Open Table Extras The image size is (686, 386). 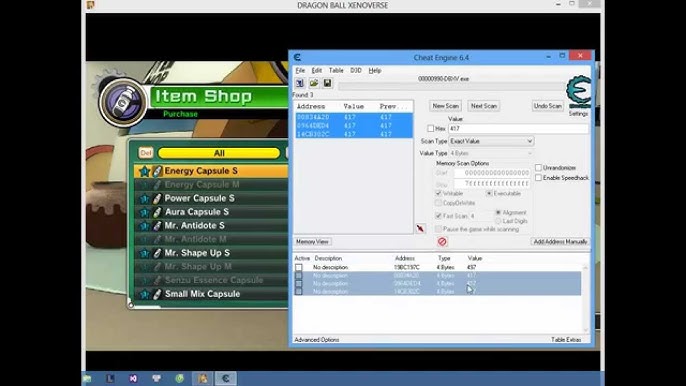[566, 340]
